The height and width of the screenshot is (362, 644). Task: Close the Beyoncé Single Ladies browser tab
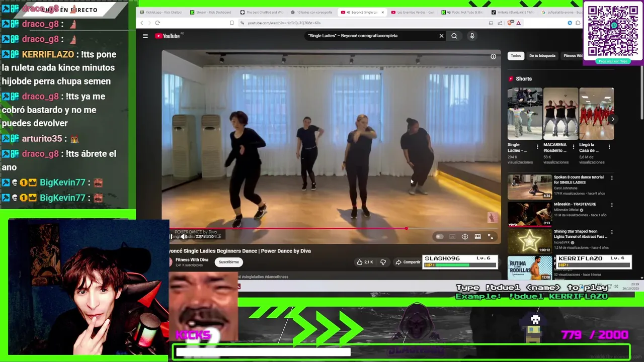[x=382, y=12]
